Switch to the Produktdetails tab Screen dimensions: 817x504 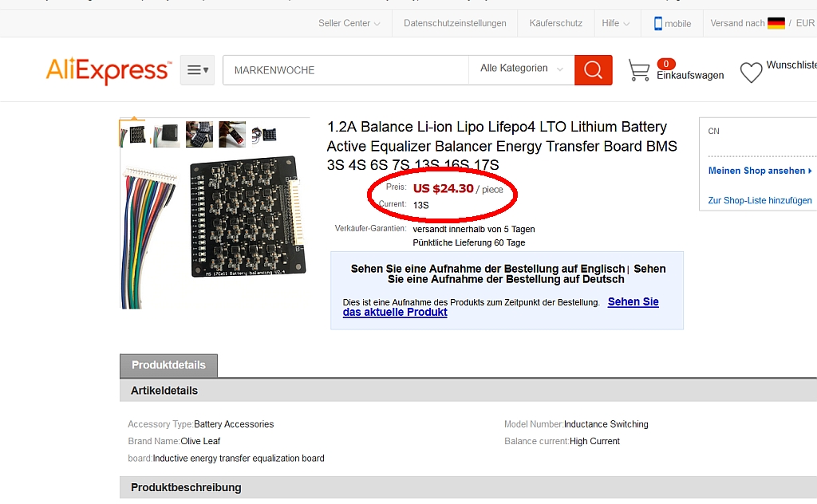click(169, 365)
